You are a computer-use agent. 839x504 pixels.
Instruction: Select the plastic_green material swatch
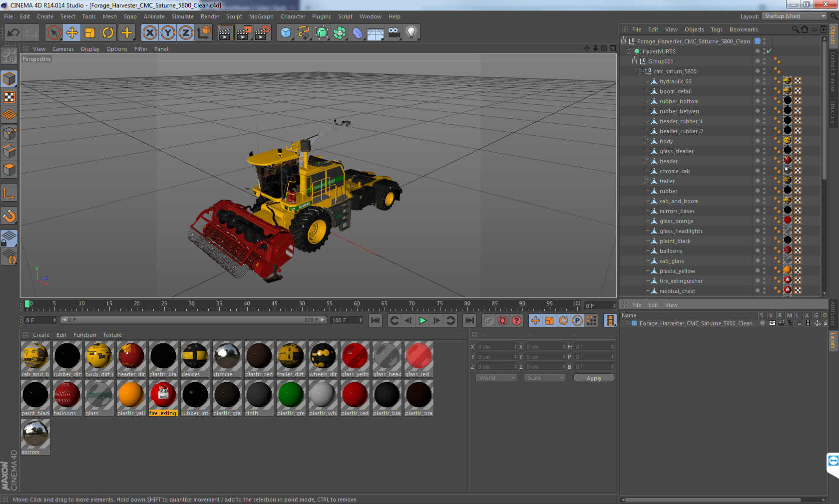291,399
